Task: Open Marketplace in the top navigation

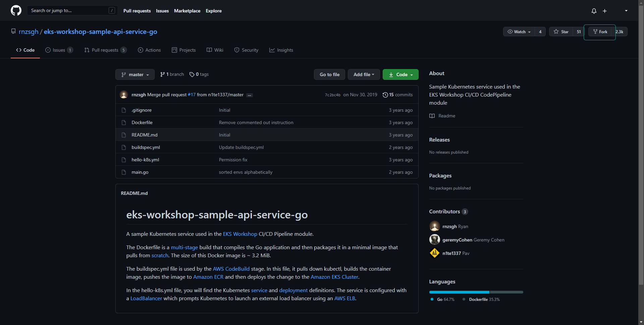Action: 187,11
